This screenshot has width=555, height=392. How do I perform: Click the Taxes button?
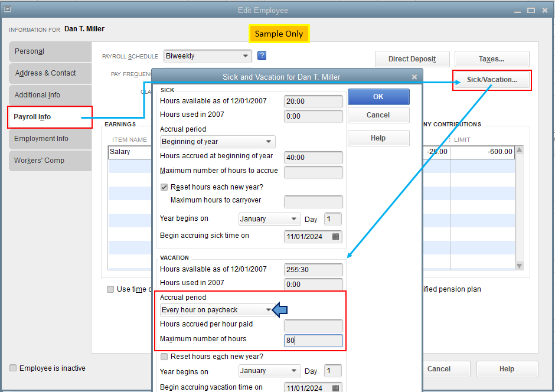tap(492, 59)
